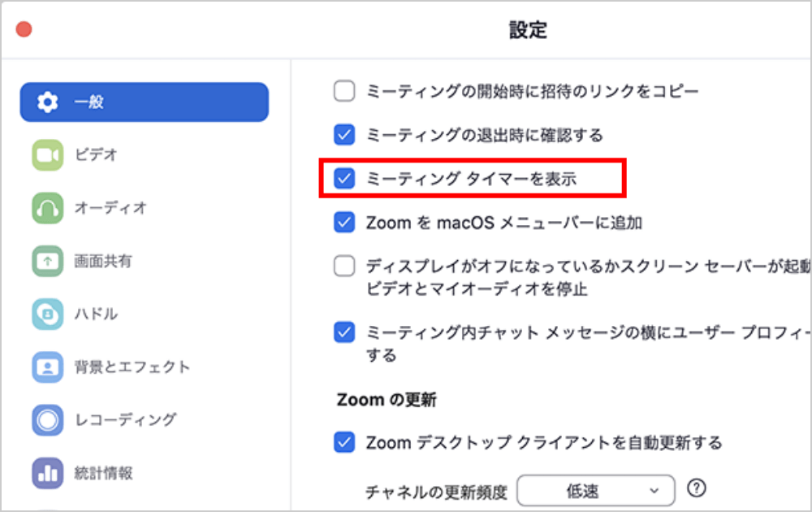Select the Audio headphones icon

(48, 208)
